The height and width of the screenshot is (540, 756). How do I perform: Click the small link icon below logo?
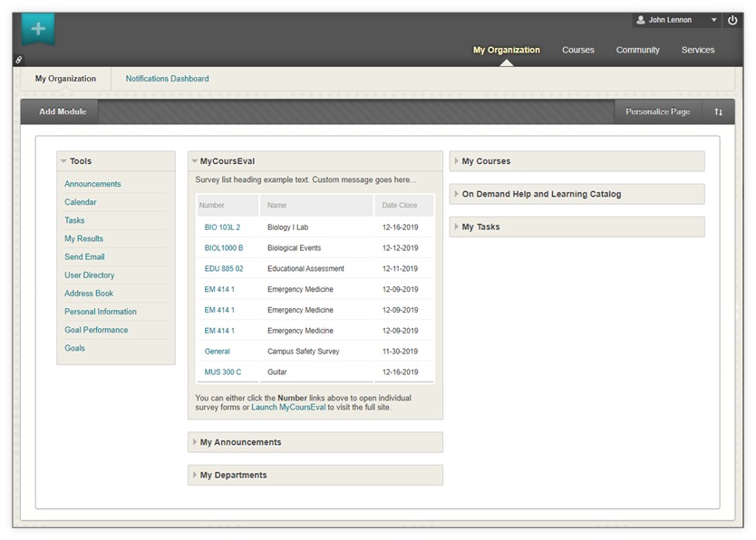19,60
